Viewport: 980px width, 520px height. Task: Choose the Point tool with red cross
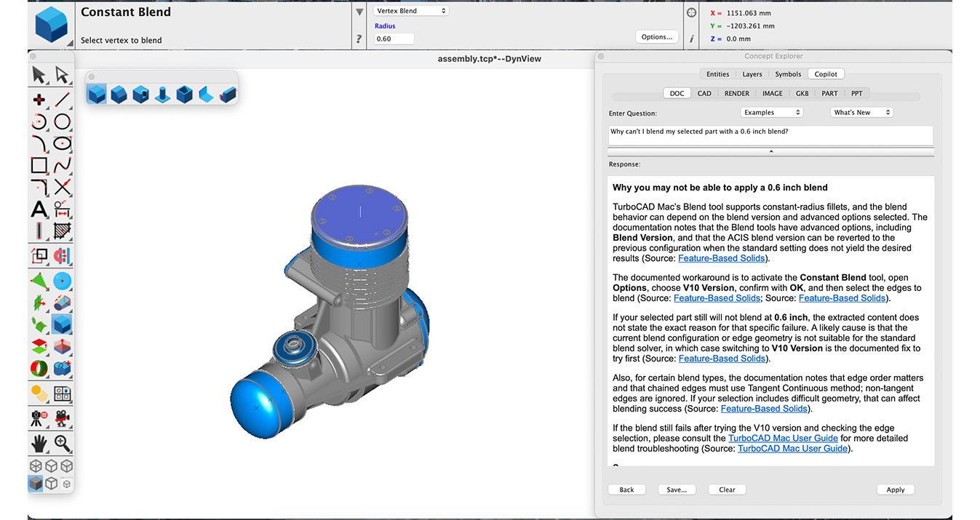[39, 100]
